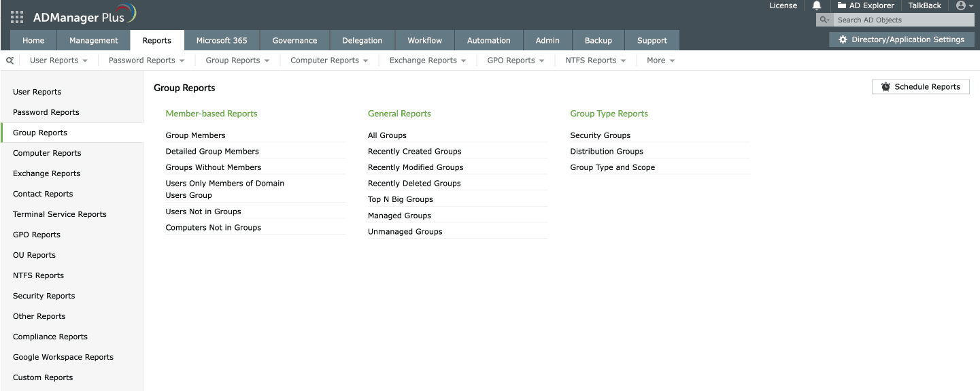Open the Distribution Groups report
The width and height of the screenshot is (980, 391).
[607, 152]
